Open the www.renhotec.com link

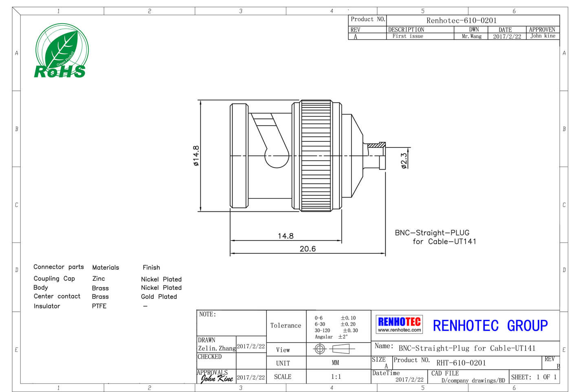pos(399,330)
